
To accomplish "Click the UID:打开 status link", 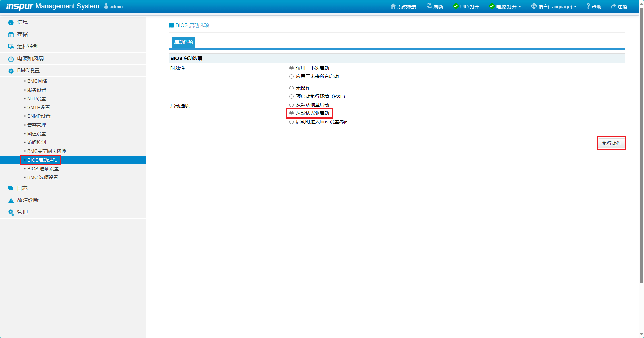I will pos(466,7).
